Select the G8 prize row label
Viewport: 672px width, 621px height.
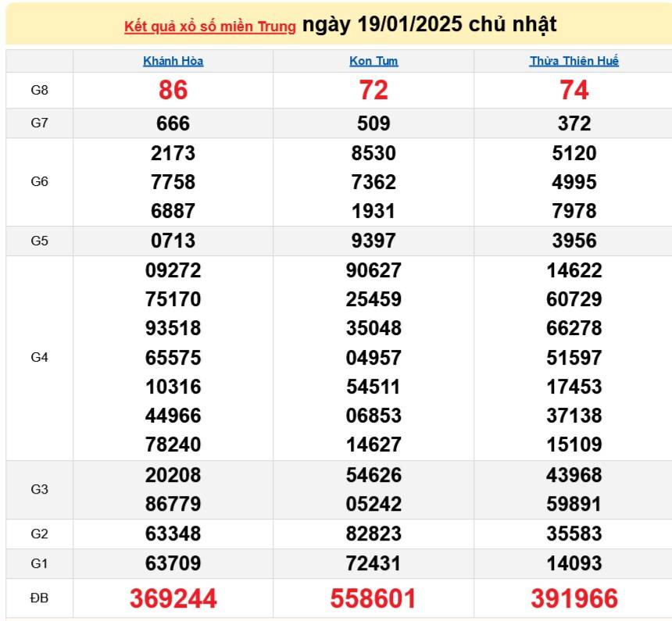pos(40,90)
